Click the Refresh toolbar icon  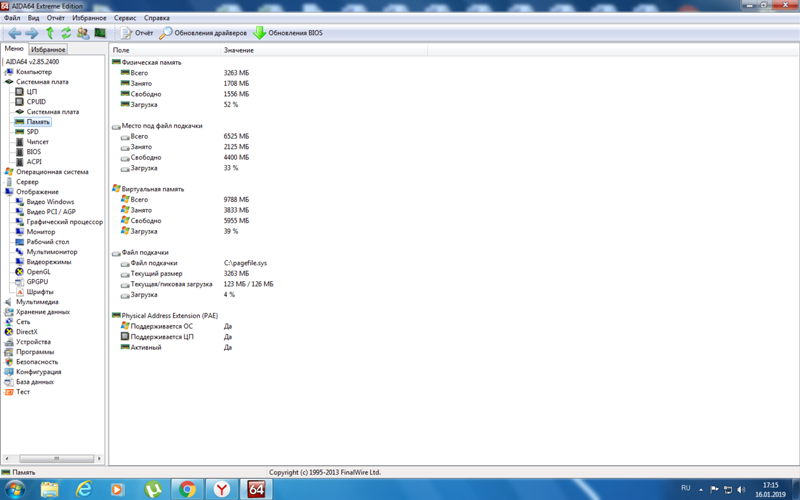(66, 33)
